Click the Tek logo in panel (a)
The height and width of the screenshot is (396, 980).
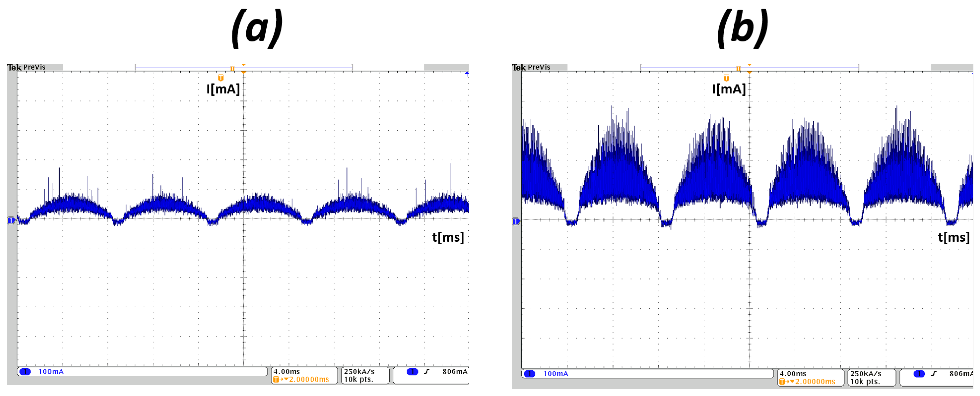coord(14,67)
